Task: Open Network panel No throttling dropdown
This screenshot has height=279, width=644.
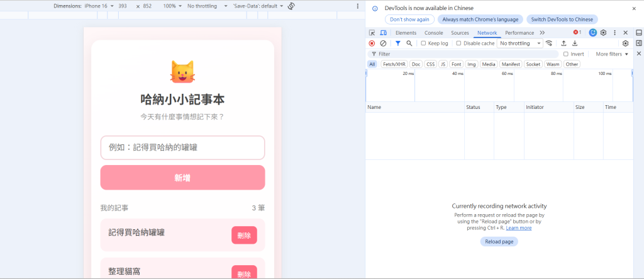Action: pos(519,43)
